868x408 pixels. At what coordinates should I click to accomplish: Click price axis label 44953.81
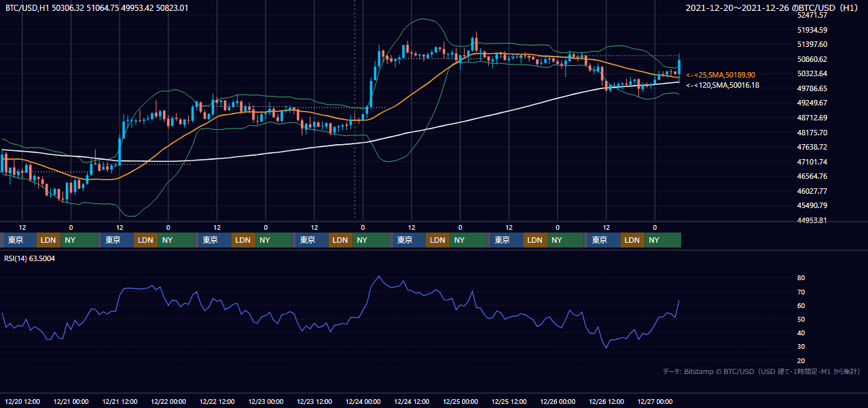(x=812, y=220)
